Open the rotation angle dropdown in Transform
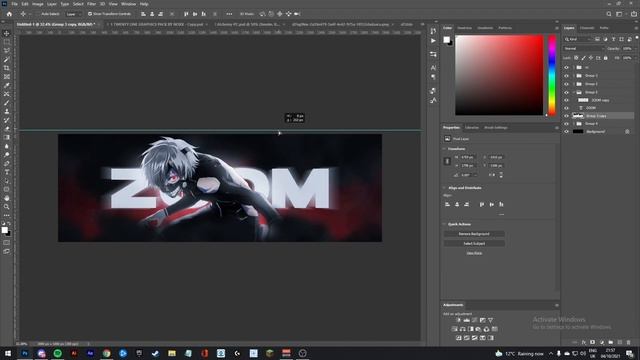The width and height of the screenshot is (640, 360). point(475,175)
